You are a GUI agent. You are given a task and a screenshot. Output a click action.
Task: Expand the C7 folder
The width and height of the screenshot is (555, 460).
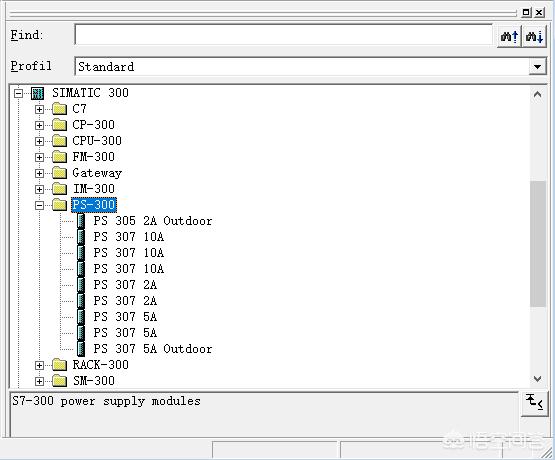tap(39, 109)
